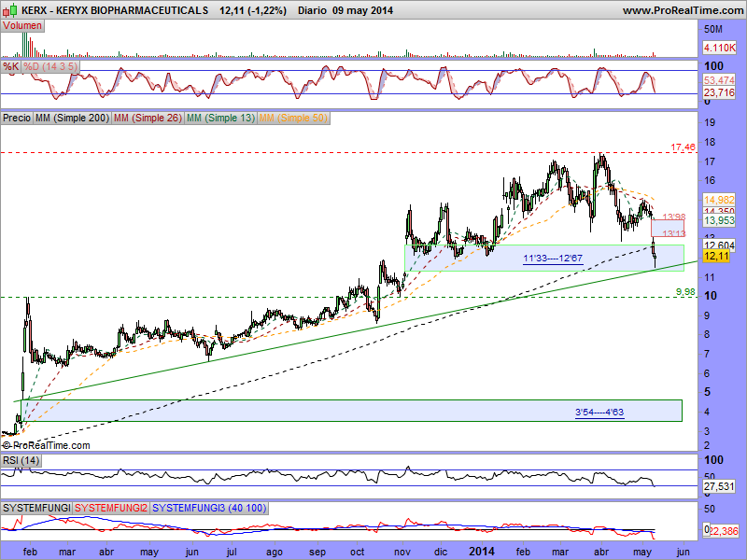Click the nov month label on time axis
The width and height of the screenshot is (747, 560).
402,552
